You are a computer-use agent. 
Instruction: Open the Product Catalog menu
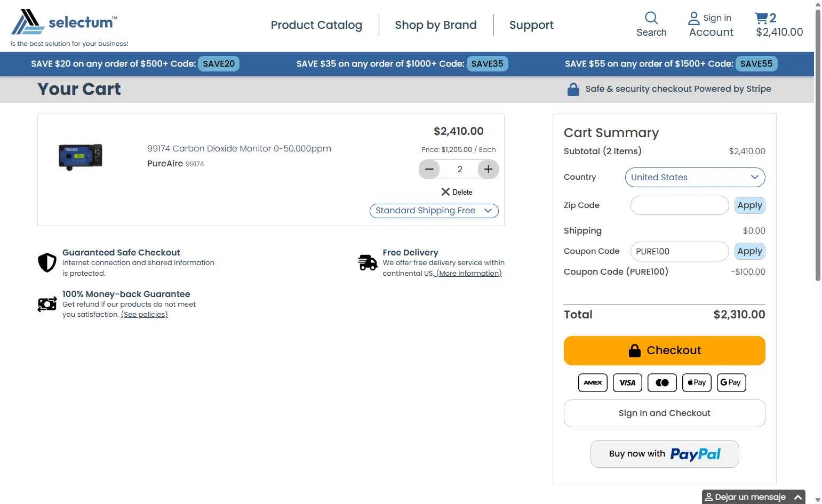316,25
